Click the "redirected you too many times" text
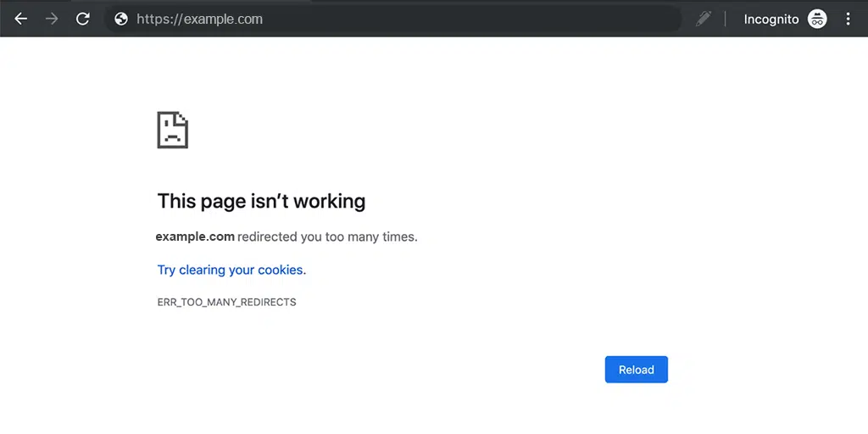Viewport: 868px width, 434px height. pos(327,236)
